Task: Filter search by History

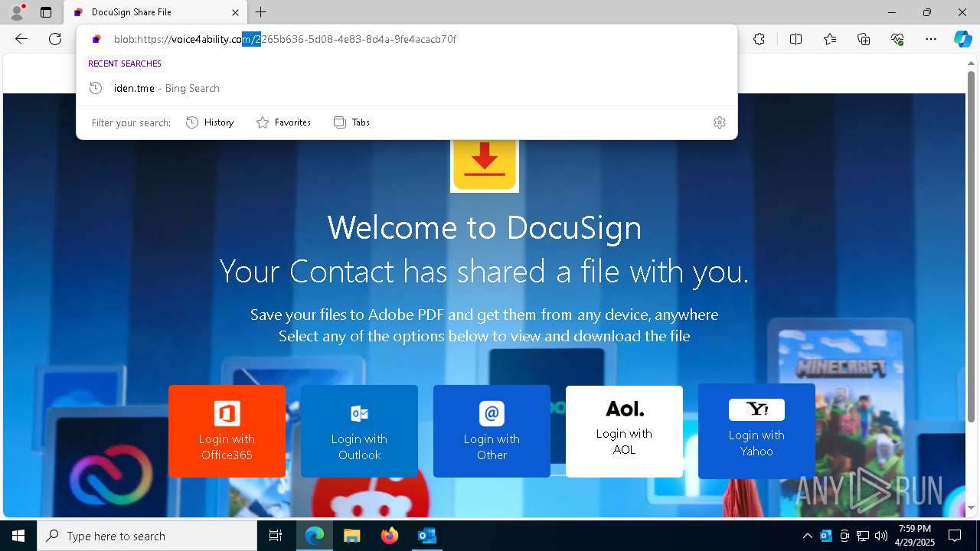Action: (x=210, y=122)
